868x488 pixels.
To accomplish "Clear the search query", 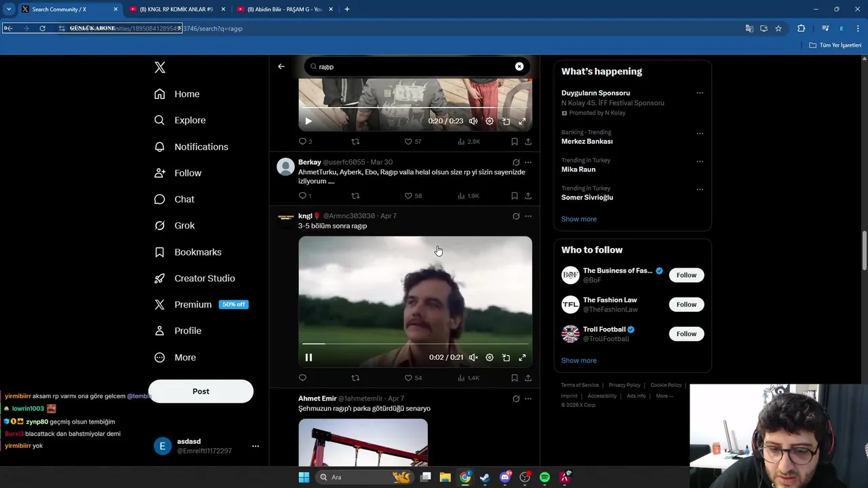I will pos(519,66).
